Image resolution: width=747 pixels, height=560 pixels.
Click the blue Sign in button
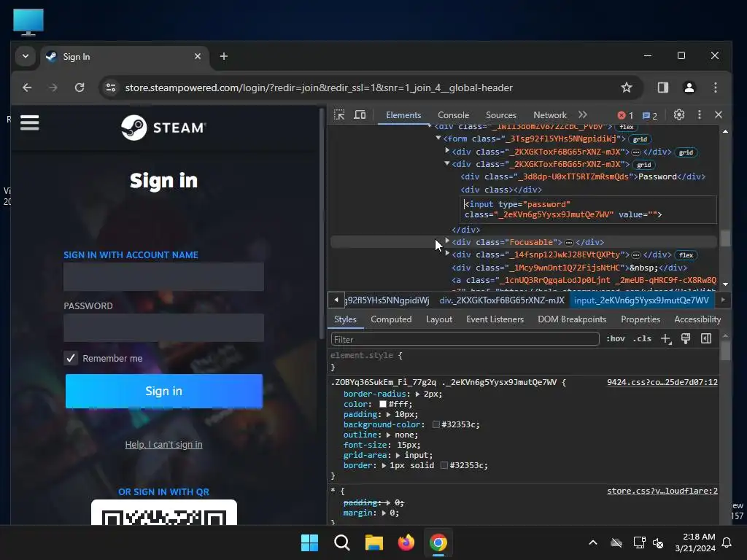click(164, 391)
